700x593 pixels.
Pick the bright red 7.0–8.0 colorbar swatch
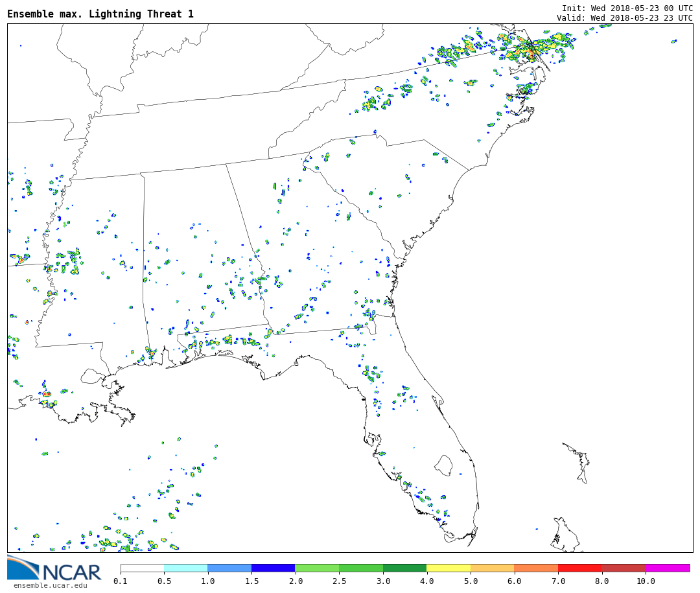(579, 568)
